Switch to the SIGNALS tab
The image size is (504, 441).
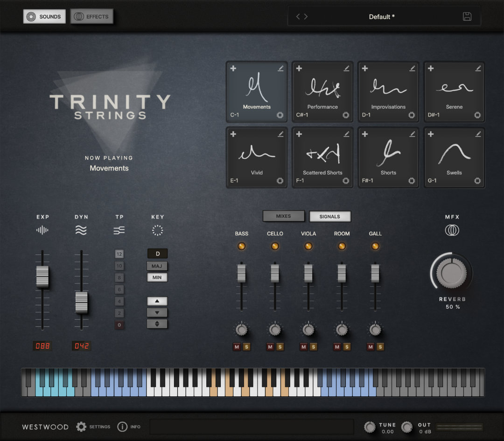330,216
